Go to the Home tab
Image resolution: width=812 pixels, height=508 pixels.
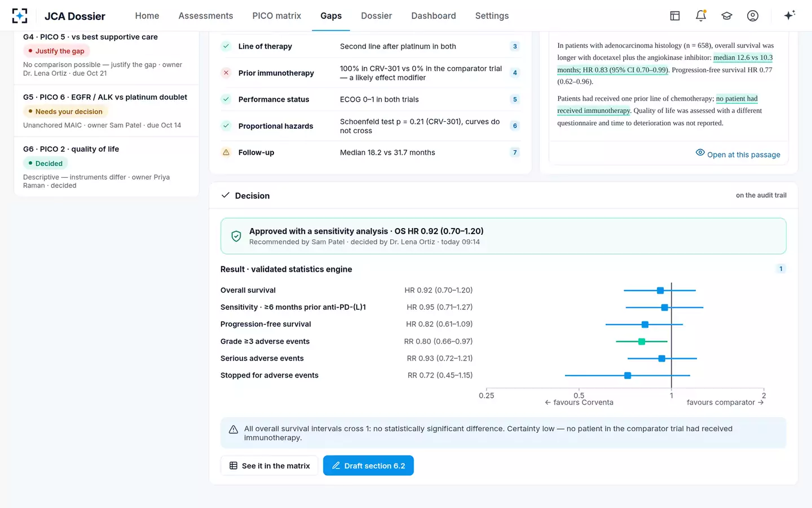point(147,16)
